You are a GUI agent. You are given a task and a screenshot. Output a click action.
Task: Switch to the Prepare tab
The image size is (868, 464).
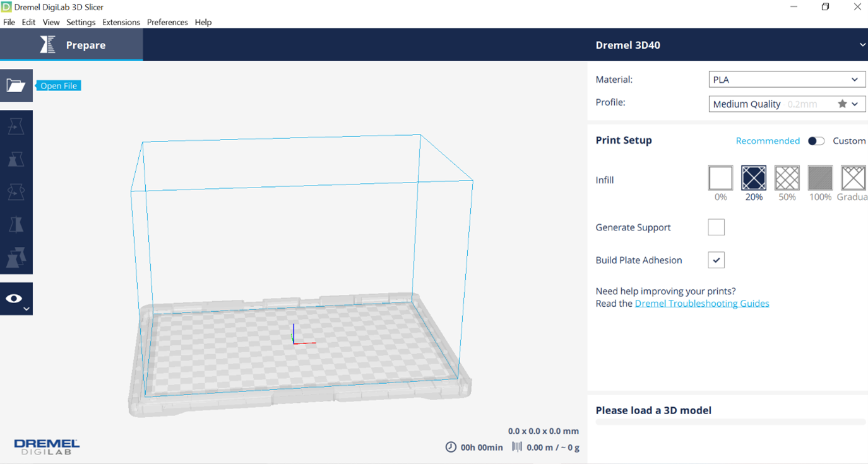[71, 45]
